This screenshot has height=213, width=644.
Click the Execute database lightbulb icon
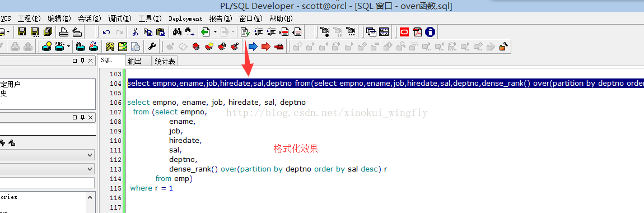tap(47, 47)
